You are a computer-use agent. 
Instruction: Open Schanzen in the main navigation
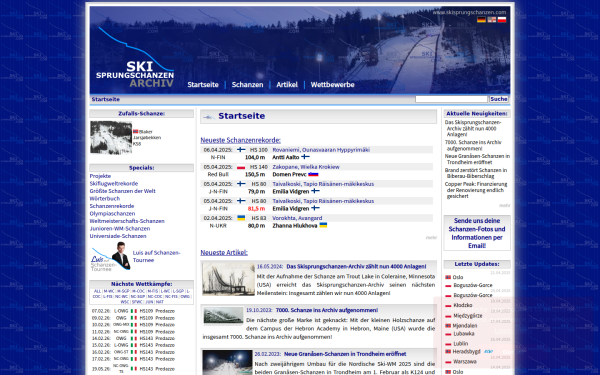(x=247, y=85)
